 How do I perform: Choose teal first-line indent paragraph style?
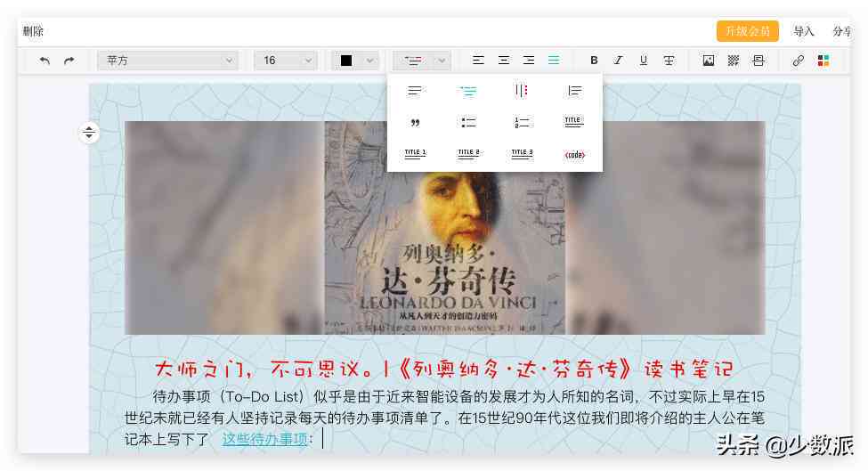pos(467,91)
